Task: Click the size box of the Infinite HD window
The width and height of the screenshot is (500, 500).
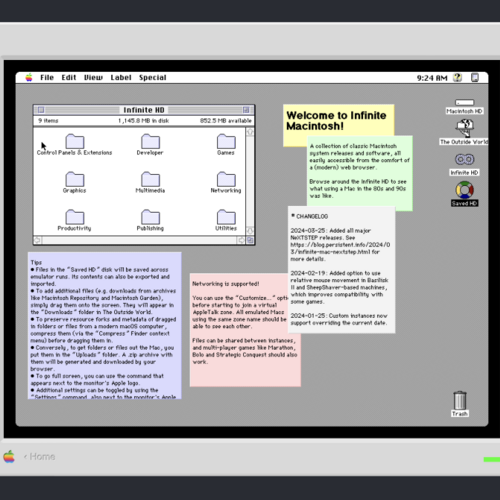Action: point(250,240)
